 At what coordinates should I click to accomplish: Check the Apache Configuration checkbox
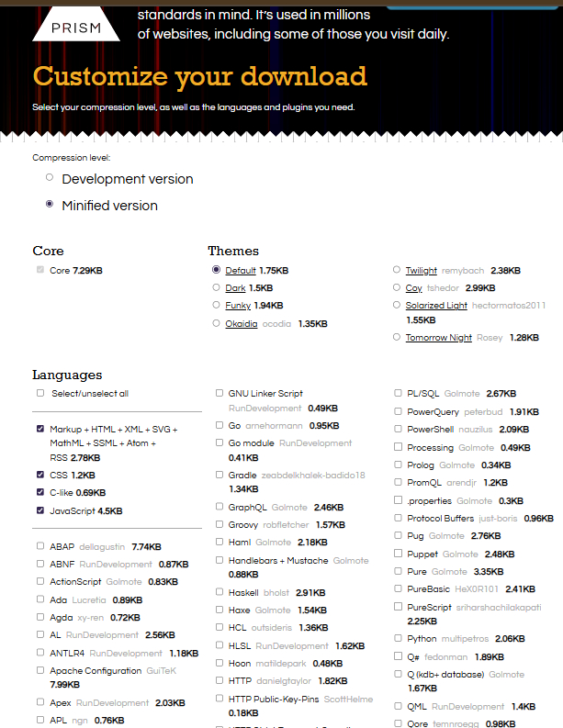tap(40, 670)
